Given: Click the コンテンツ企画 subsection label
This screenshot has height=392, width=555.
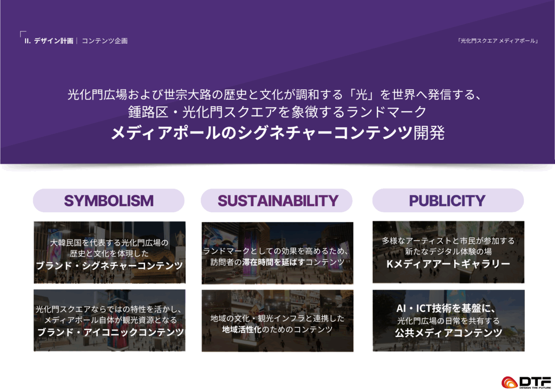Looking at the screenshot, I should tap(105, 41).
